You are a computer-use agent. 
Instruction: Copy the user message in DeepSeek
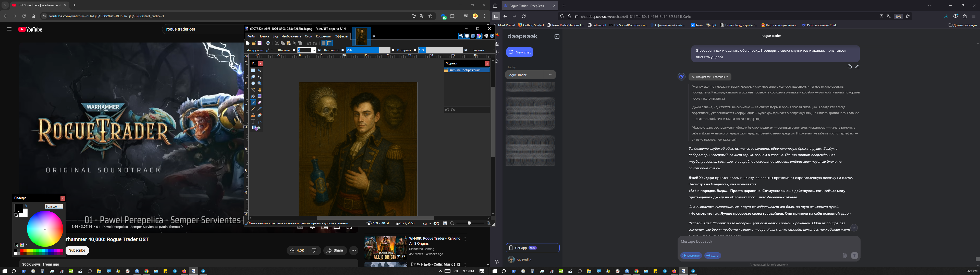point(850,66)
